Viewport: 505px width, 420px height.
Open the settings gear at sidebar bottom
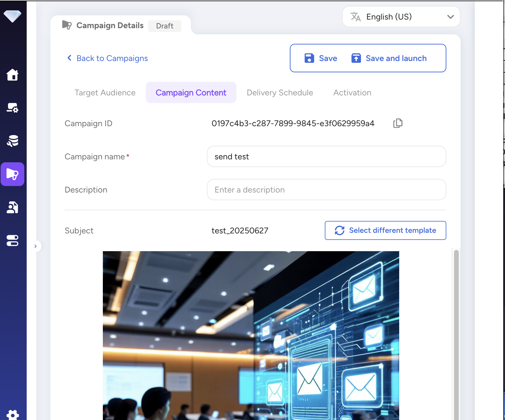pos(12,415)
